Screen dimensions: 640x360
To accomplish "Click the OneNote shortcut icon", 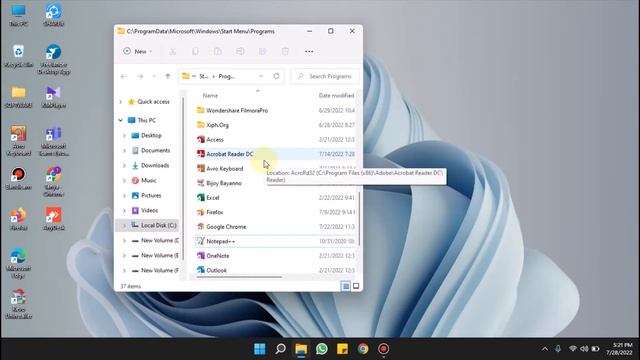I will (200, 256).
